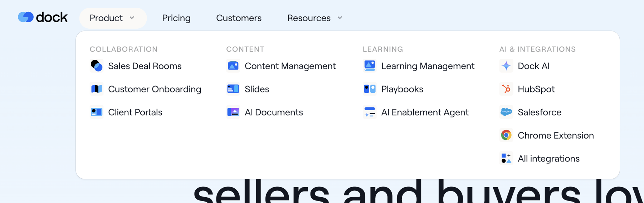Click the All integrations shapes icon
The image size is (644, 203).
coord(506,158)
